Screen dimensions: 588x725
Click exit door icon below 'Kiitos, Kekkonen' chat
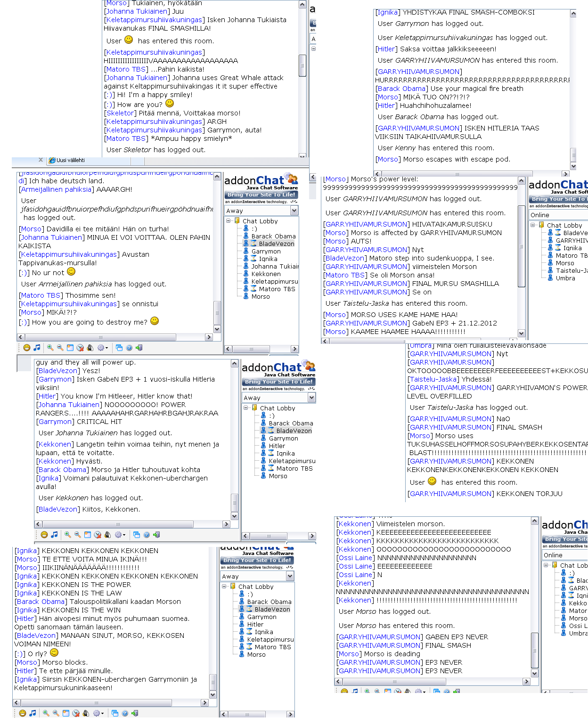(156, 535)
